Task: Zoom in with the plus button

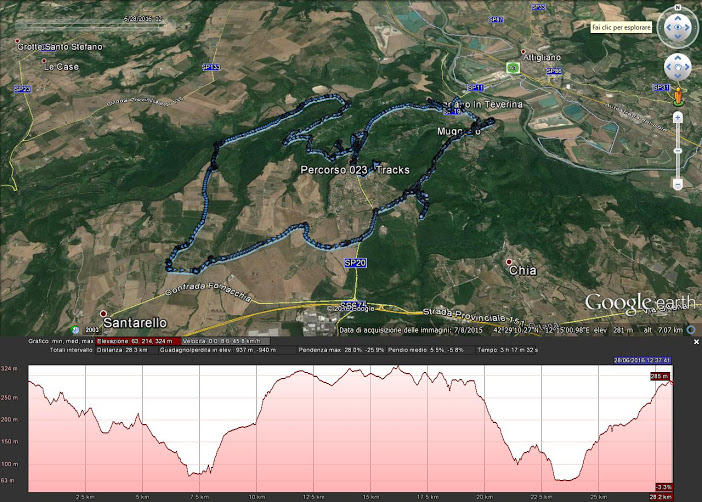Action: [x=678, y=117]
